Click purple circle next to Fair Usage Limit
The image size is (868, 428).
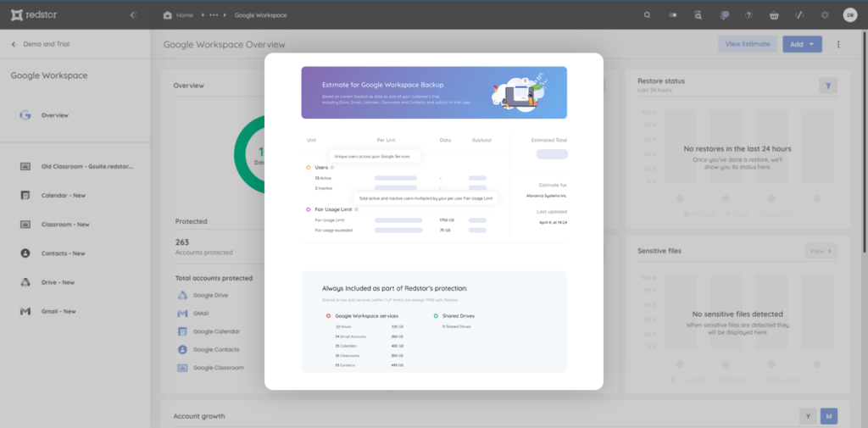coord(308,210)
